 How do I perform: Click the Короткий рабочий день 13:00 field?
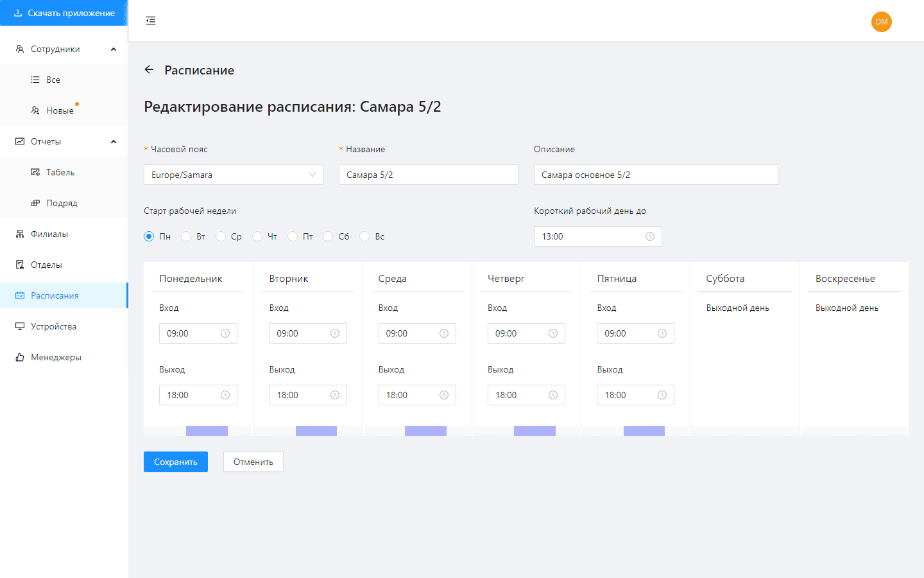click(598, 236)
